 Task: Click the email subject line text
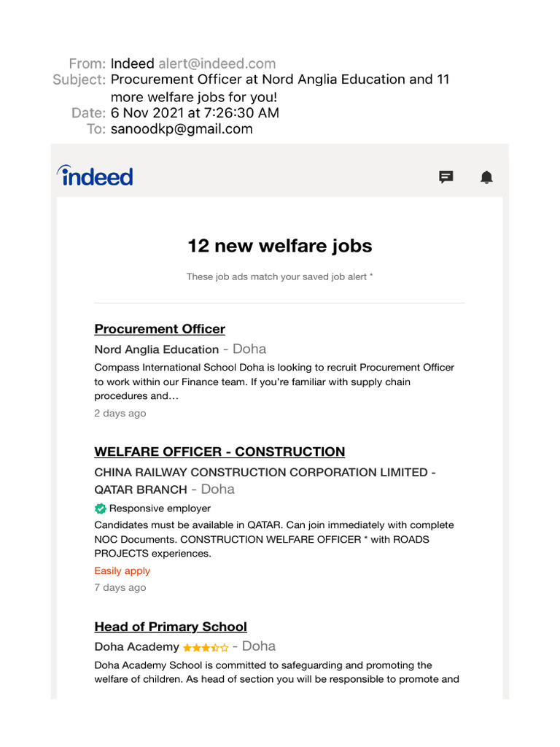coord(280,88)
